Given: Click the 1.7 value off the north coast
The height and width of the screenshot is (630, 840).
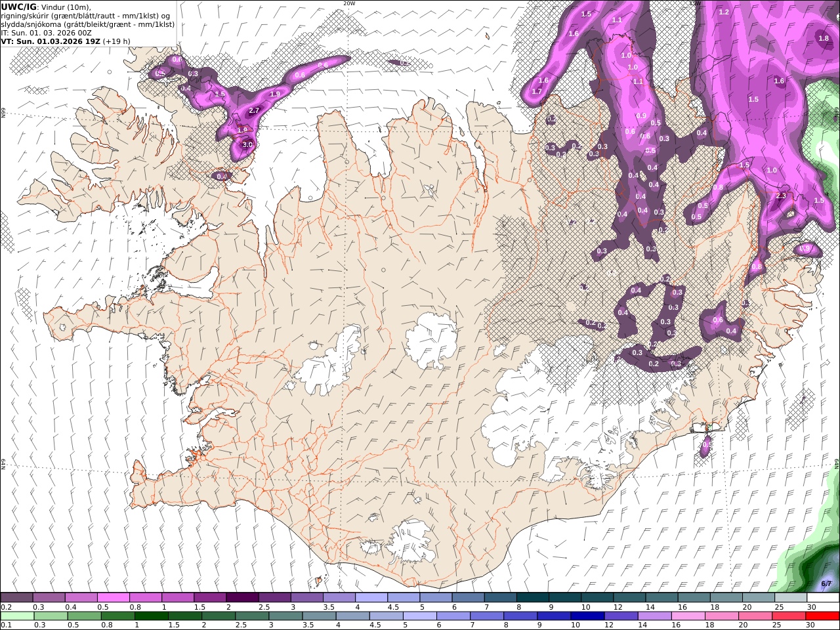Looking at the screenshot, I should pyautogui.click(x=537, y=91).
